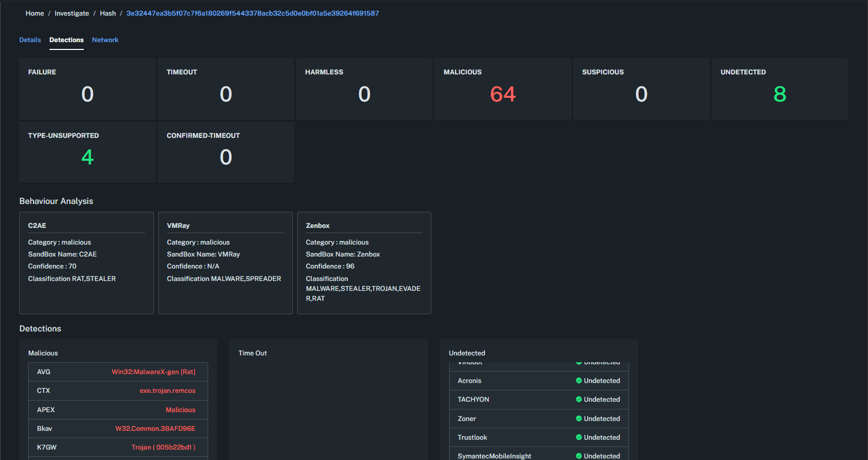Screen dimensions: 868x460
Task: Open Investigate breadcrumb link
Action: [72, 14]
